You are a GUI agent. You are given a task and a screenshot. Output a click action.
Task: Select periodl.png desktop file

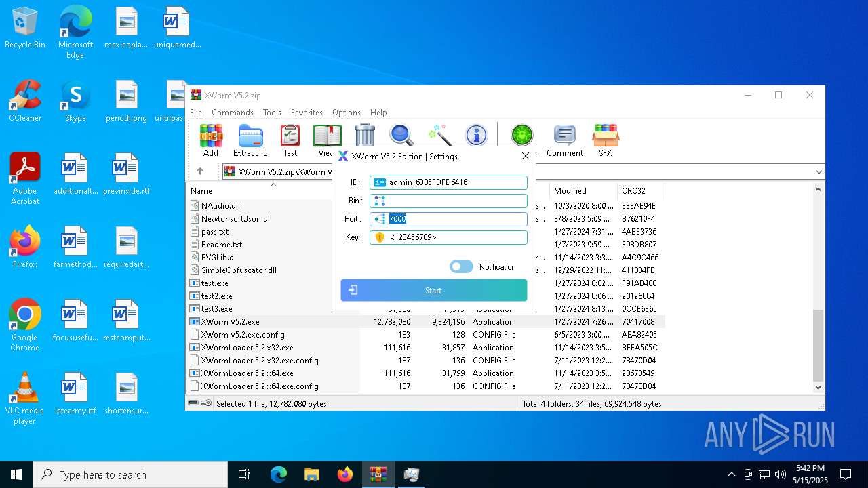[126, 101]
